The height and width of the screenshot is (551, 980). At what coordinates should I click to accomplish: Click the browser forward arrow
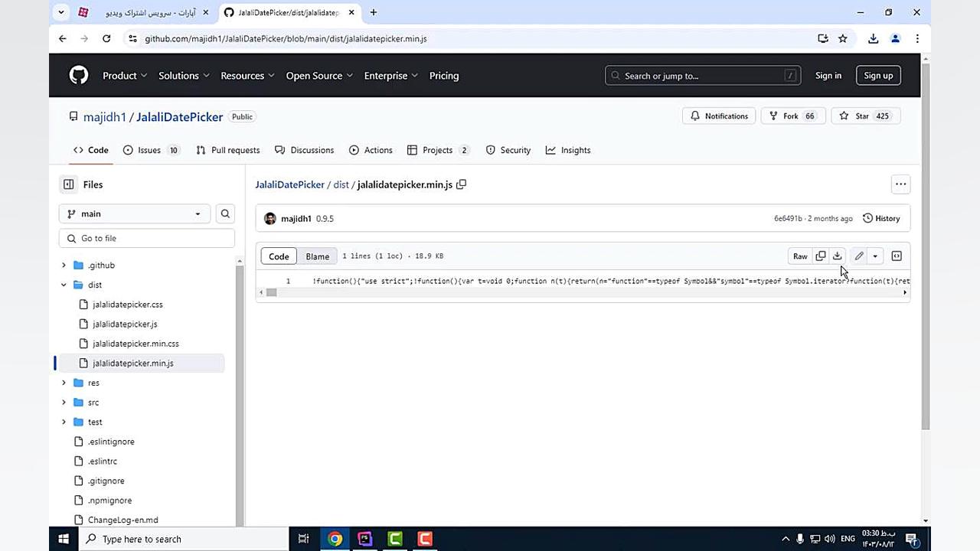coord(84,38)
